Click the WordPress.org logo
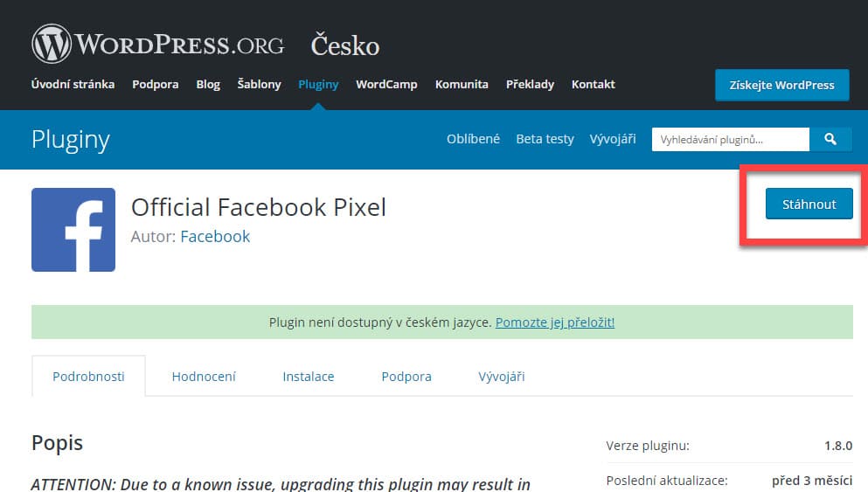The image size is (868, 492). pyautogui.click(x=157, y=44)
